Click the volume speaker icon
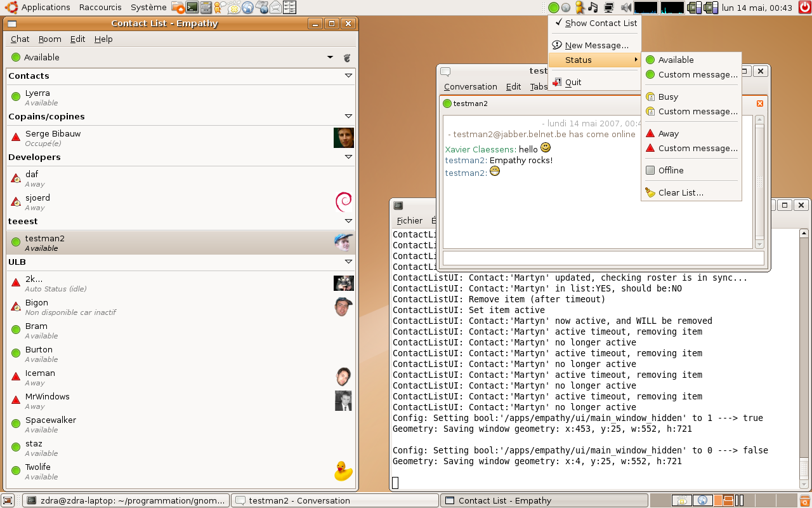 pyautogui.click(x=626, y=8)
